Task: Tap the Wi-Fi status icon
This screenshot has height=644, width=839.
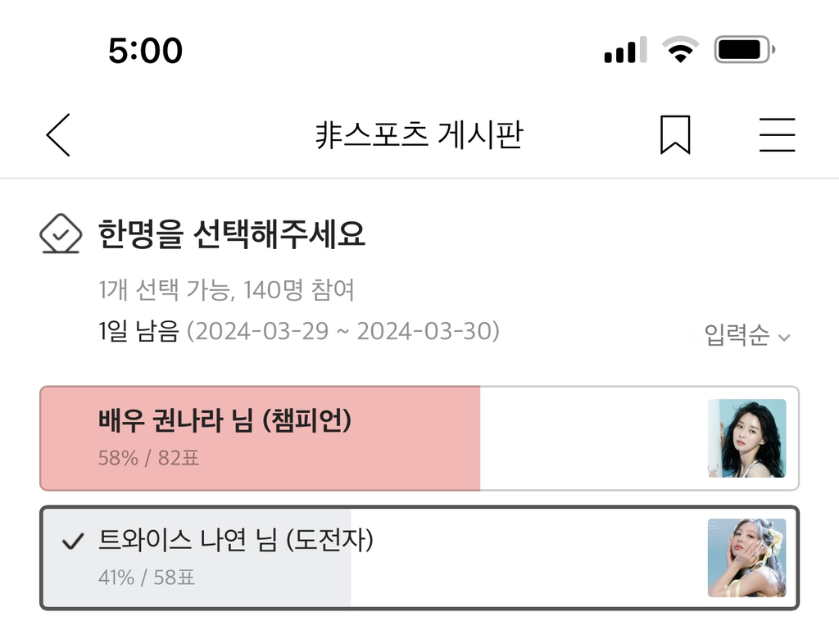Action: coord(678,51)
